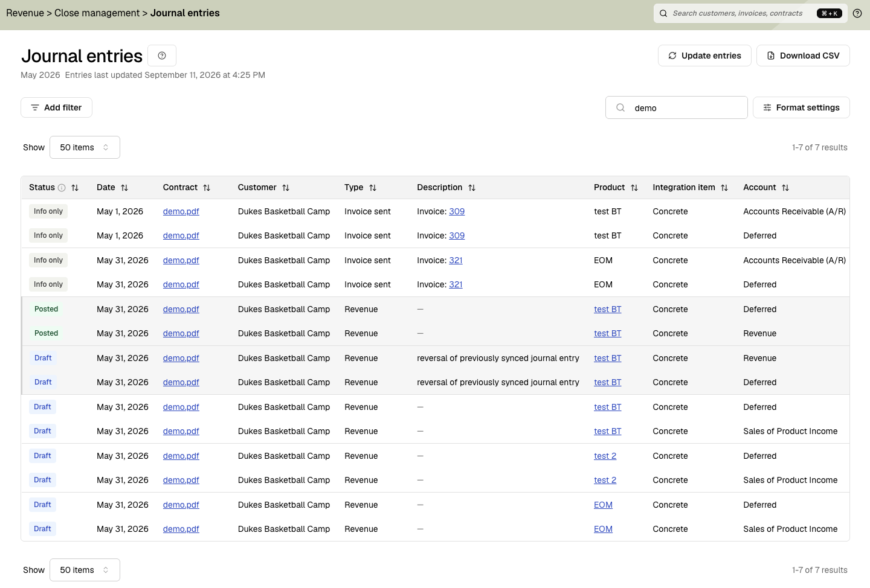870x588 pixels.
Task: Open demo.pdf in last table row
Action: coord(181,529)
